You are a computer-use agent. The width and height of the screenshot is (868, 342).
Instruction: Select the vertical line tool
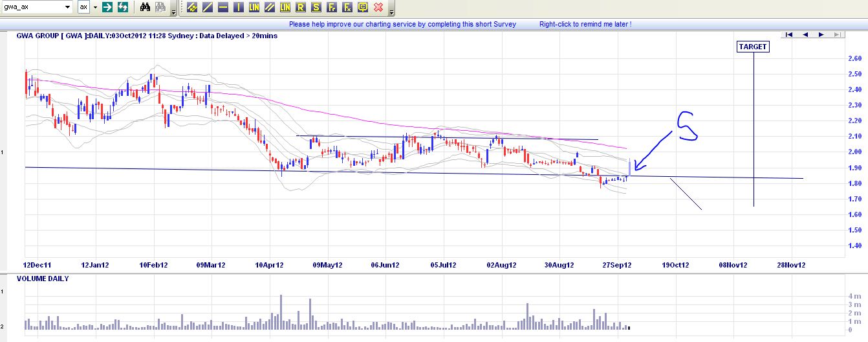[x=239, y=8]
